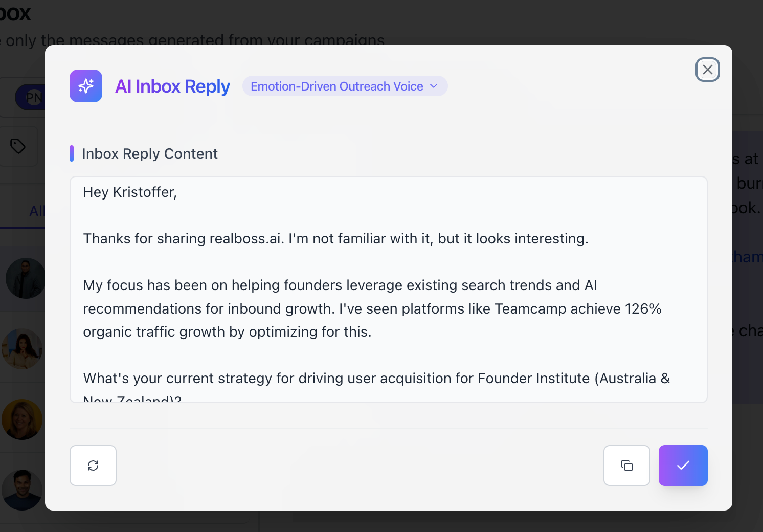Open the Emotion-Driven Outreach Voice dropdown
The image size is (763, 532).
click(x=345, y=86)
